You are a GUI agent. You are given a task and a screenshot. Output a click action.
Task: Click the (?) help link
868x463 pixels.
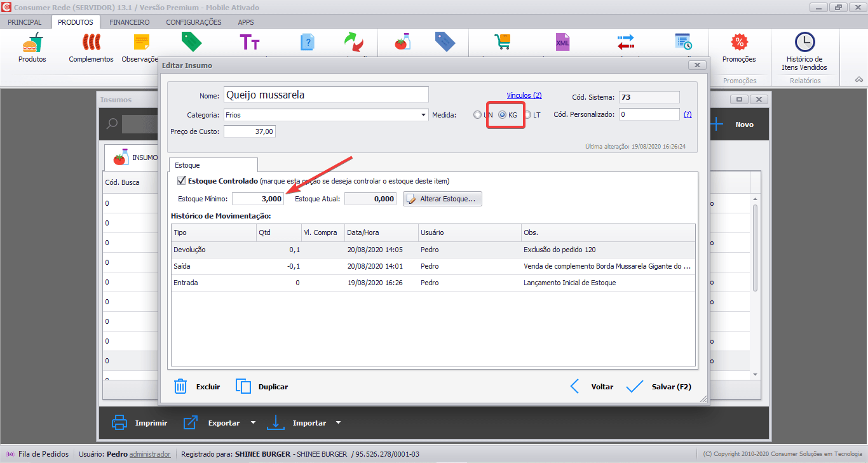pos(688,115)
